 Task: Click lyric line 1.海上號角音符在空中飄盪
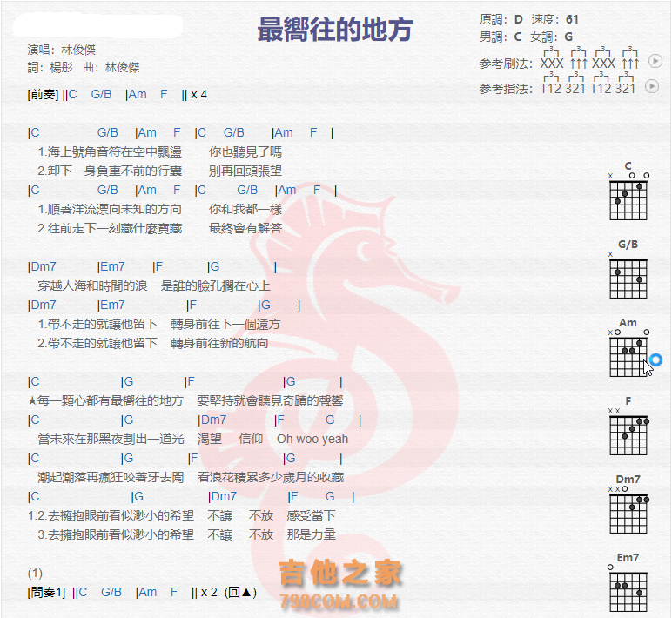point(110,151)
